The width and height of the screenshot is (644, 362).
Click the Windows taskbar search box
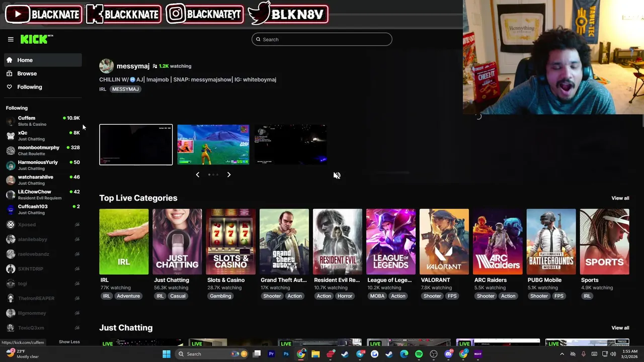[x=211, y=354]
